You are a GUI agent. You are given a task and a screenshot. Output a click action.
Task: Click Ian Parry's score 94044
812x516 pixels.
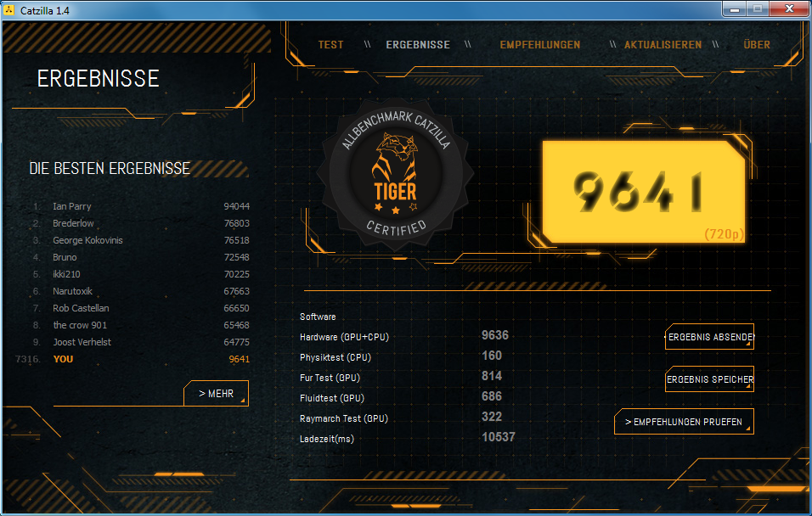point(237,206)
